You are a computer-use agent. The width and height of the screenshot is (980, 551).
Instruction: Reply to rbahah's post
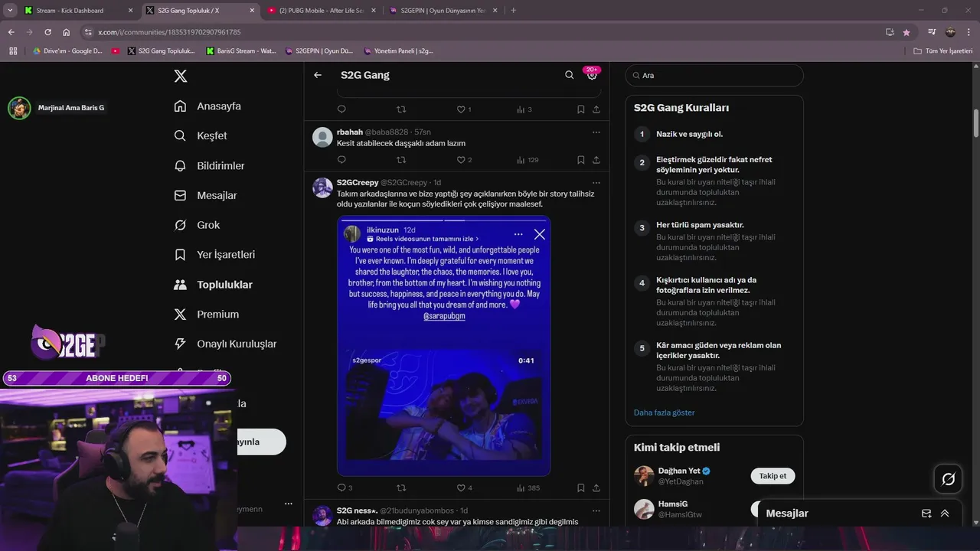click(341, 160)
